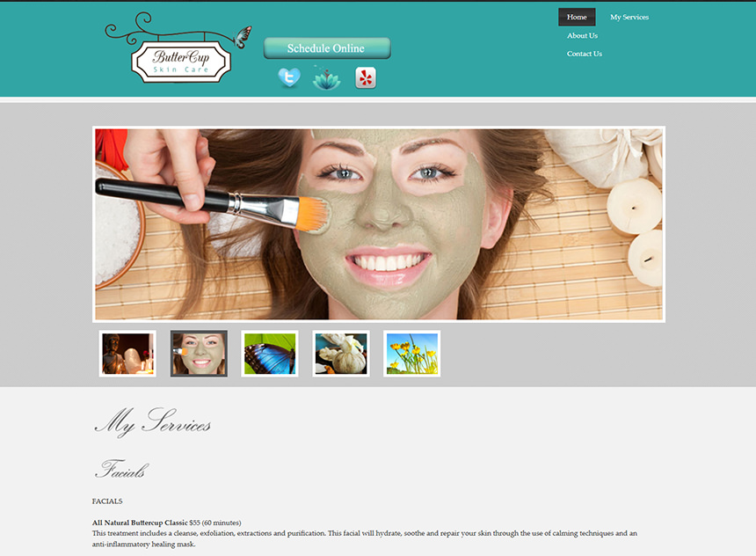Click the Facials script heading

[x=120, y=470]
